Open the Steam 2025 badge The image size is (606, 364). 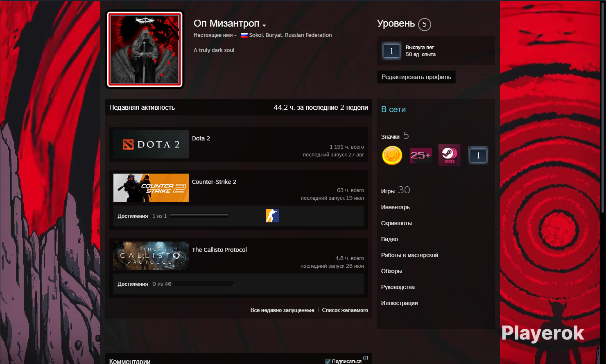tap(449, 155)
